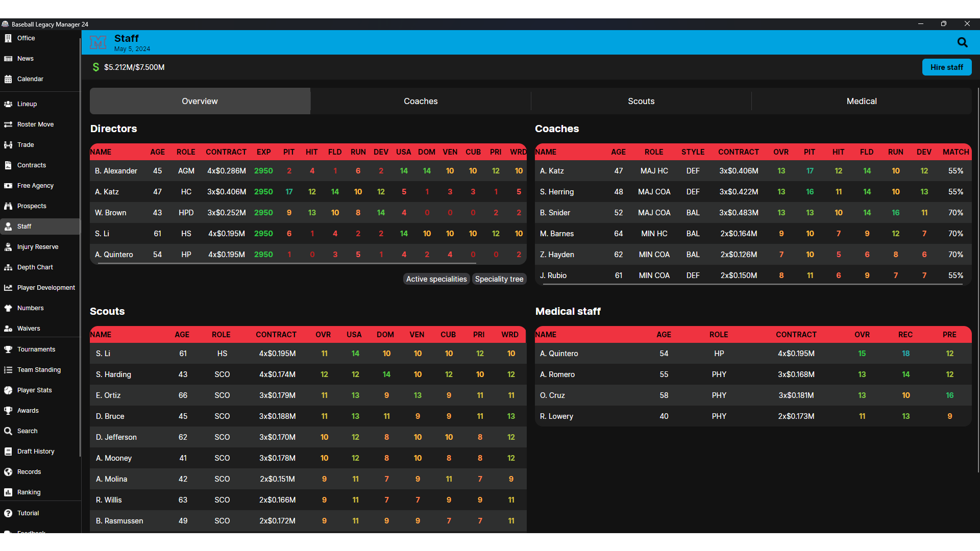Viewport: 980px width, 551px height.
Task: Open the Numbers jersey icon
Action: tap(8, 308)
